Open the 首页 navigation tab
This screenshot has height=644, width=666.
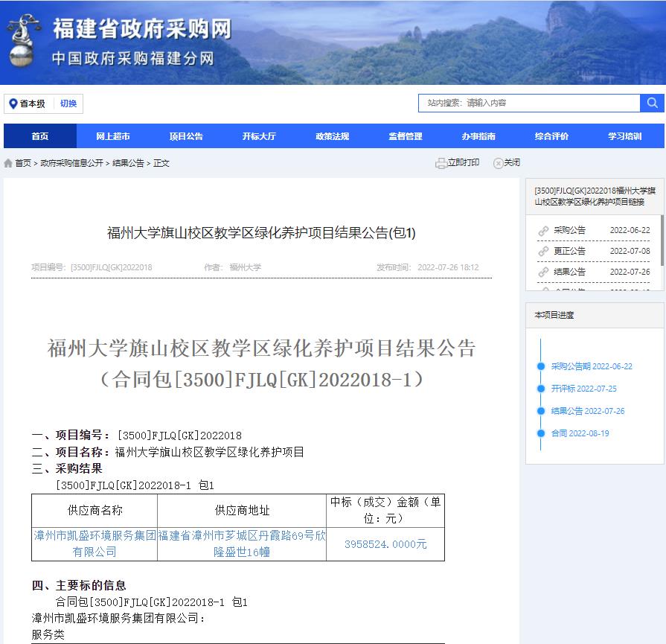pos(40,136)
